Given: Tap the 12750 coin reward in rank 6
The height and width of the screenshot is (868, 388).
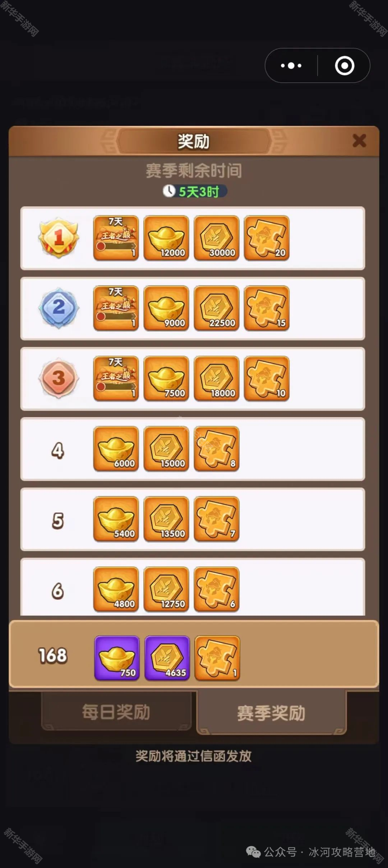Looking at the screenshot, I should click(166, 589).
